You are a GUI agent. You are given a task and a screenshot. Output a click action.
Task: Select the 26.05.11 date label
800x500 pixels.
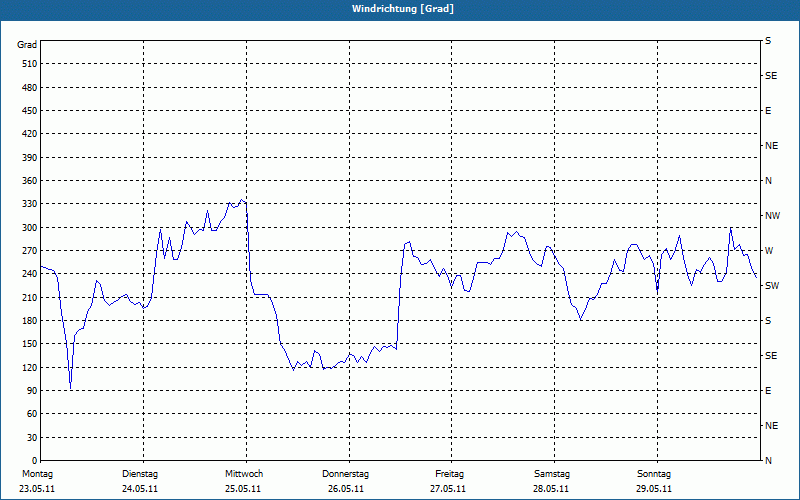pos(346,489)
